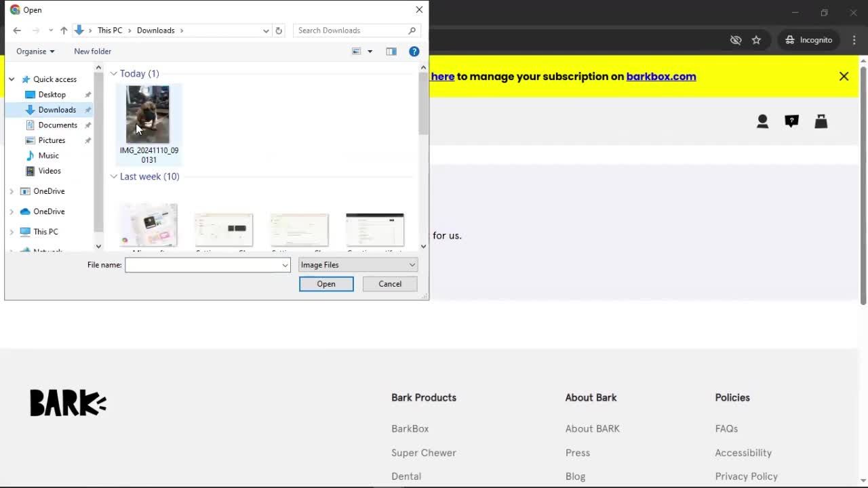Open the Accessibility footer link

coord(743,453)
